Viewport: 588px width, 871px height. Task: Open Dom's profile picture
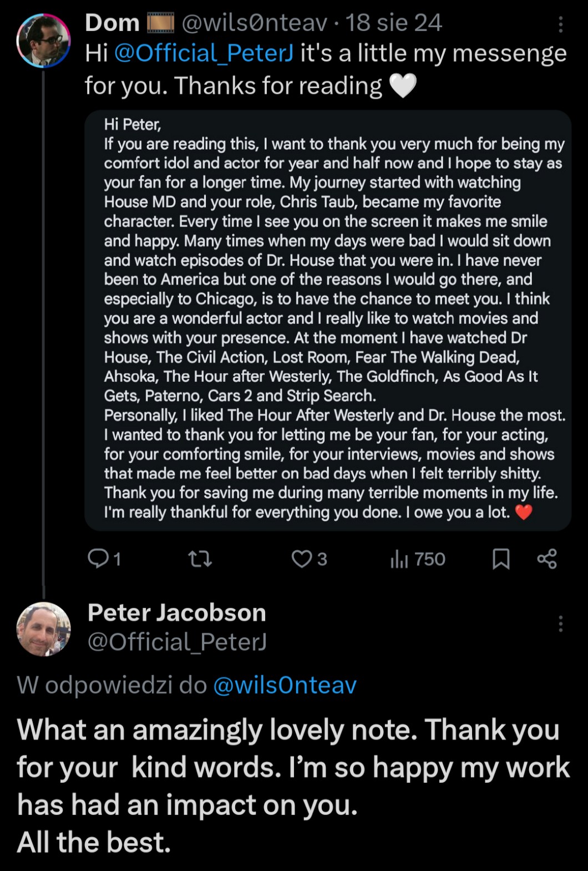point(44,41)
